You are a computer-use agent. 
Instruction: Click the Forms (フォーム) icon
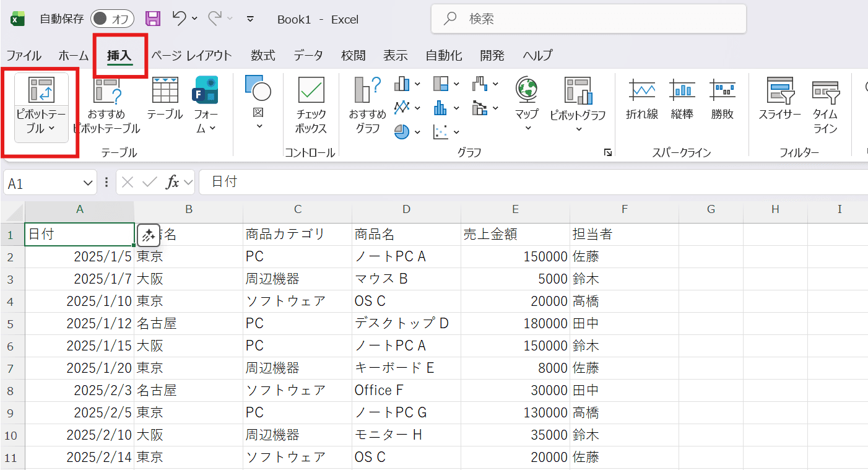(x=206, y=91)
